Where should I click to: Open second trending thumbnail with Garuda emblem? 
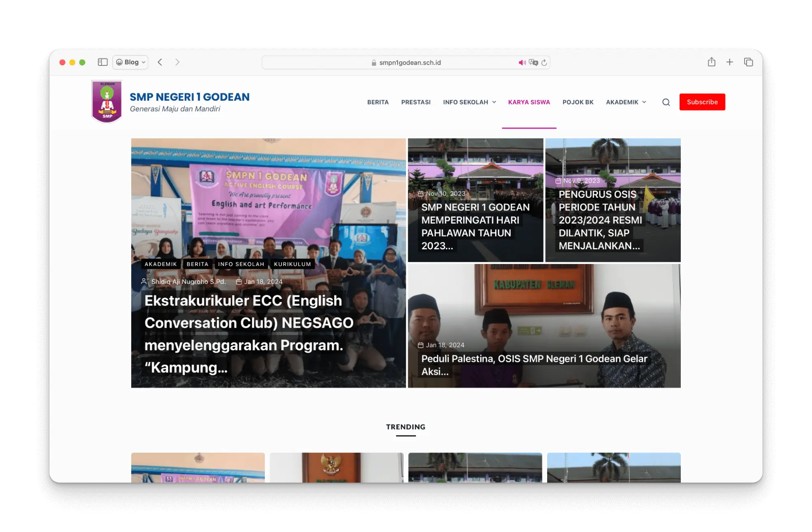(x=336, y=467)
